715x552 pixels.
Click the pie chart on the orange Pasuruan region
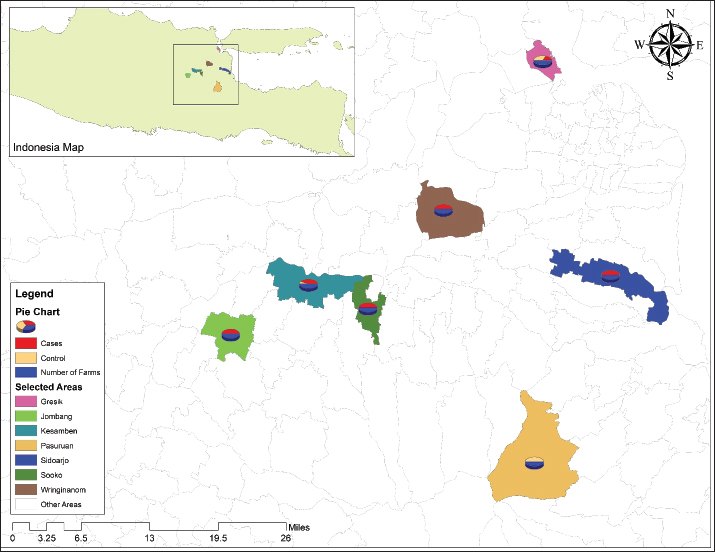535,462
